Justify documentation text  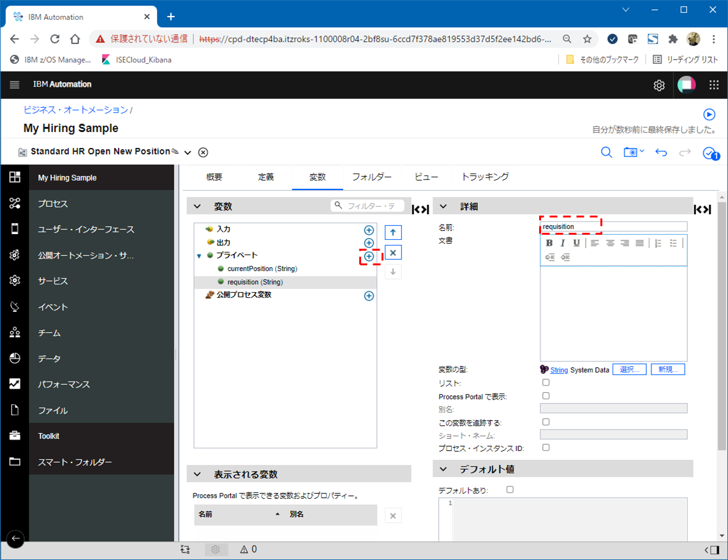(x=639, y=242)
